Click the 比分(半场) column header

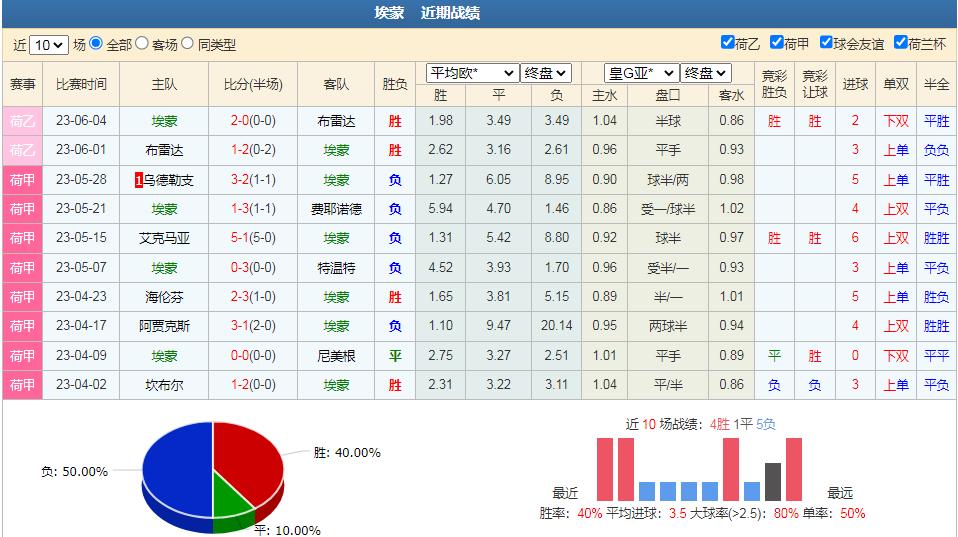coord(253,84)
